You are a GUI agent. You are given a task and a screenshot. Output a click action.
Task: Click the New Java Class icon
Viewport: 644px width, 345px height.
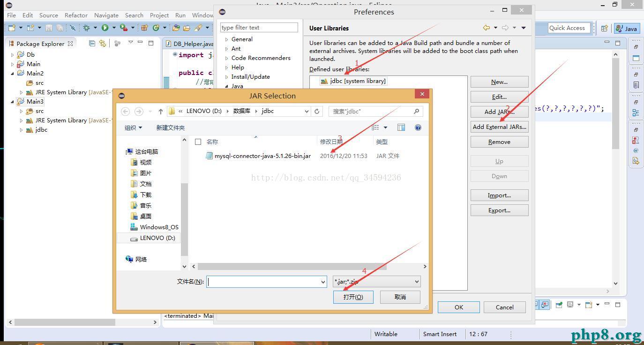pyautogui.click(x=156, y=28)
